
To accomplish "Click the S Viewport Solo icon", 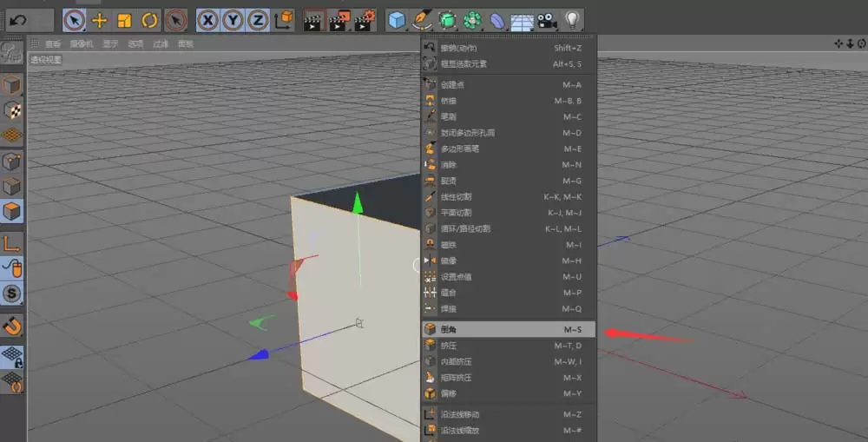I will (11, 294).
